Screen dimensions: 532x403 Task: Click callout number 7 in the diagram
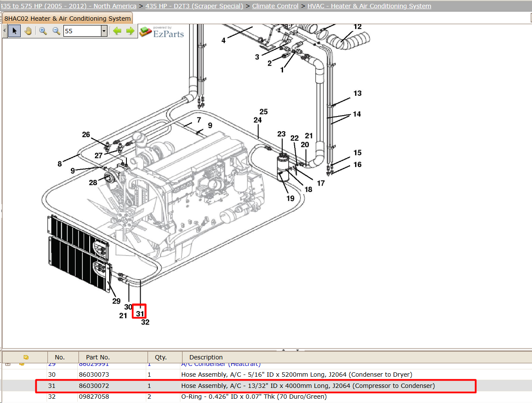point(199,120)
